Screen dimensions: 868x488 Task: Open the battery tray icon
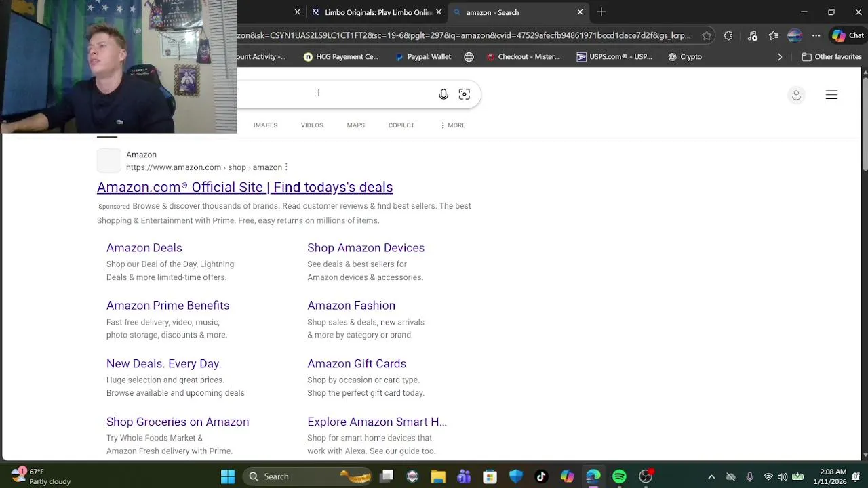(799, 477)
